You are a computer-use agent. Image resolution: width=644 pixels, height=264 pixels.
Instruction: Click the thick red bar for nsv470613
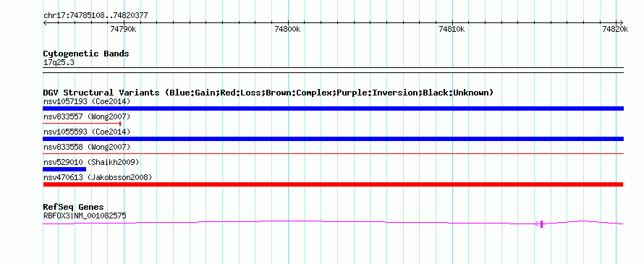(333, 184)
